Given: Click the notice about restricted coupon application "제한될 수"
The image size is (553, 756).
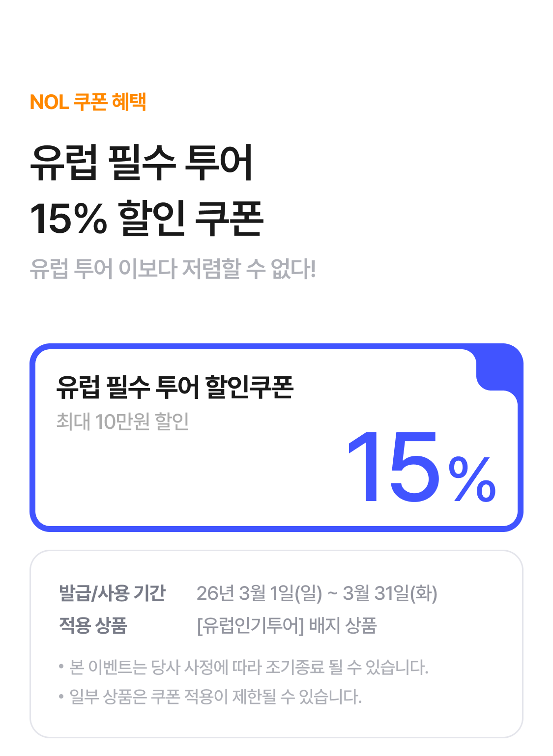Looking at the screenshot, I should (x=215, y=697).
